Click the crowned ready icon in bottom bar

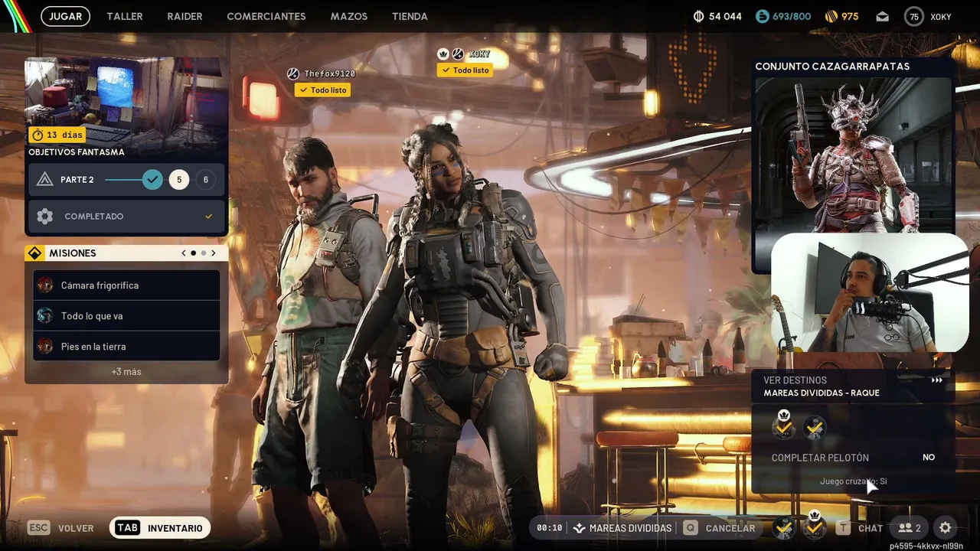(x=815, y=526)
